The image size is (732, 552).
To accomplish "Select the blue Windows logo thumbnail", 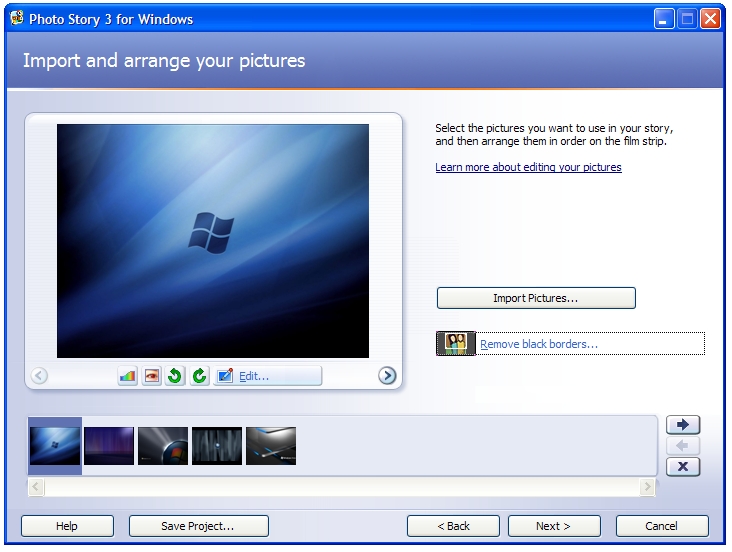I will [55, 446].
